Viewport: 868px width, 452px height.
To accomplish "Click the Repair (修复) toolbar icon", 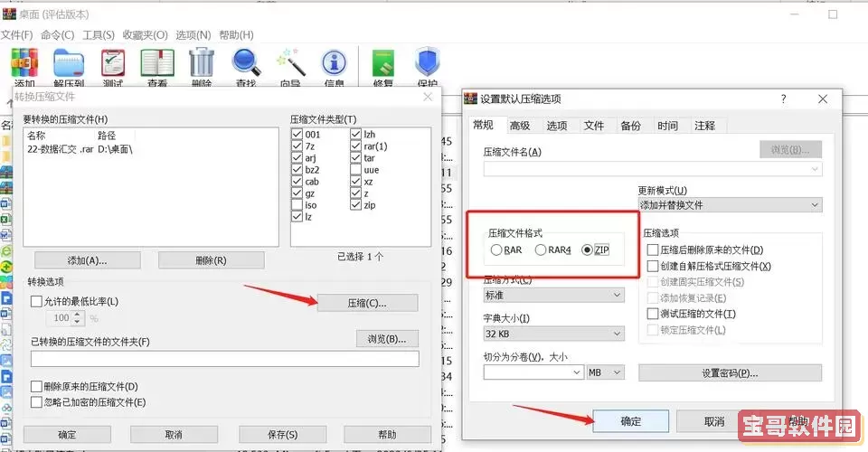I will point(383,62).
